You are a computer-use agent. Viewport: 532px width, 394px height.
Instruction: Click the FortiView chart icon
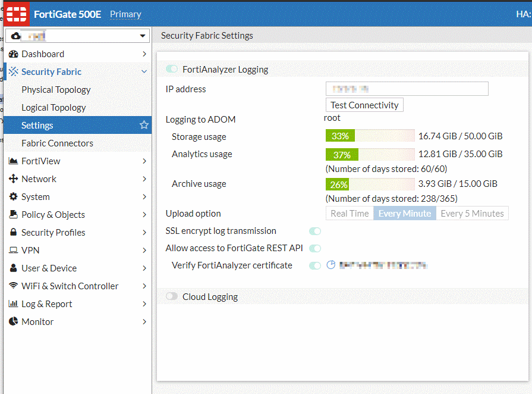coord(13,161)
